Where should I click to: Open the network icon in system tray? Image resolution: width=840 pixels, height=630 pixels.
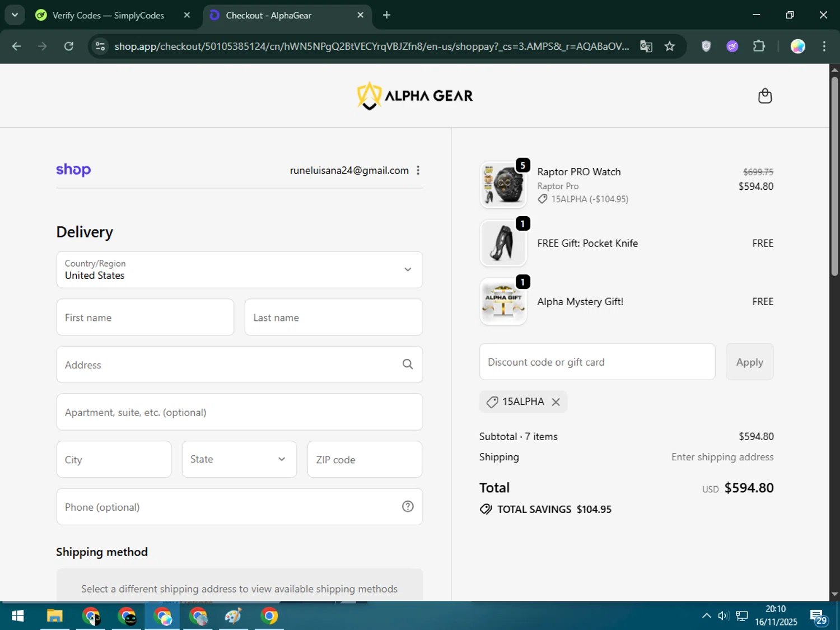coord(742,616)
